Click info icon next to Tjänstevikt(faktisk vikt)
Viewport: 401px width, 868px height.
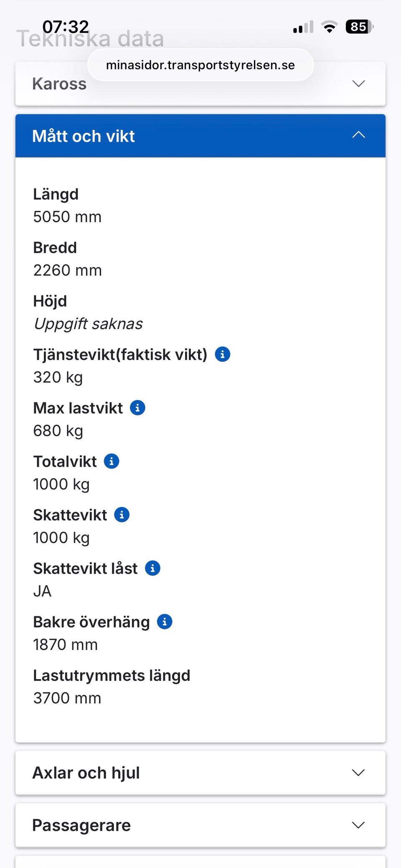222,354
